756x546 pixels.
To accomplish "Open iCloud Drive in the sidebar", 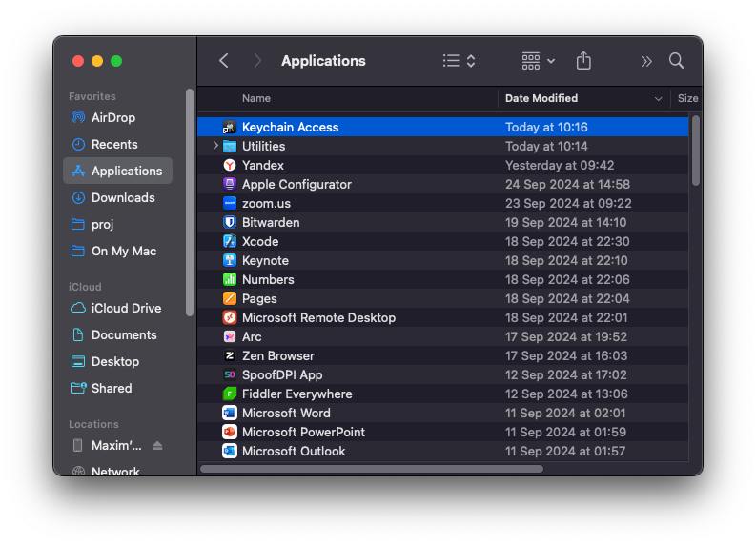I will [x=117, y=308].
